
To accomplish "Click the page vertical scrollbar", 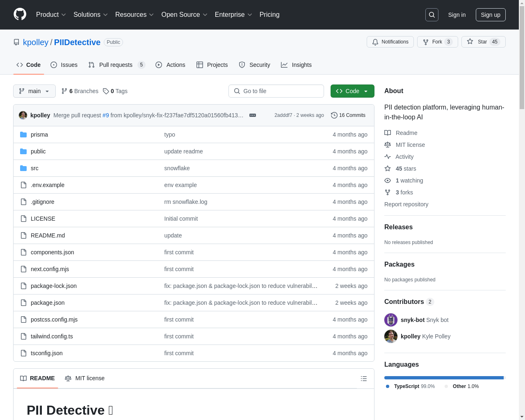I will click(x=522, y=57).
